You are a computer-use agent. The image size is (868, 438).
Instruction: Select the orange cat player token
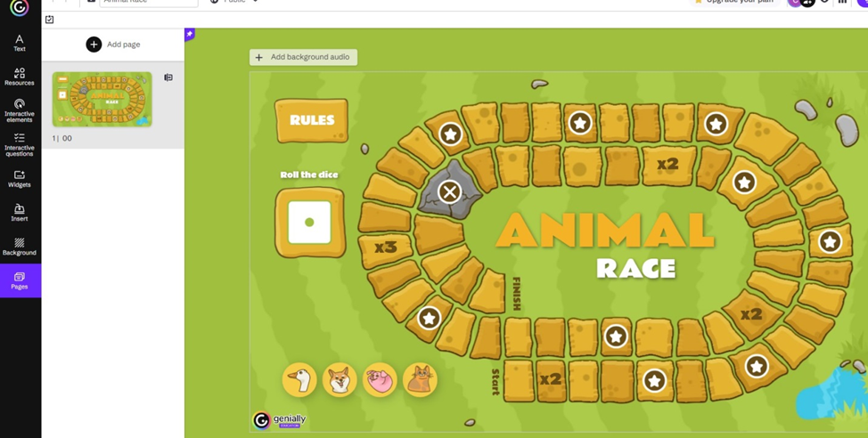click(x=420, y=380)
